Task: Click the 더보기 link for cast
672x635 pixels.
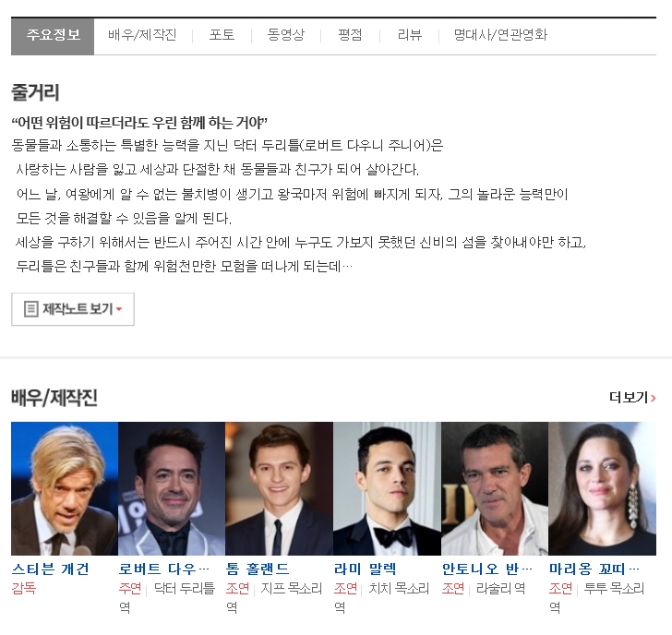Action: (x=627, y=398)
